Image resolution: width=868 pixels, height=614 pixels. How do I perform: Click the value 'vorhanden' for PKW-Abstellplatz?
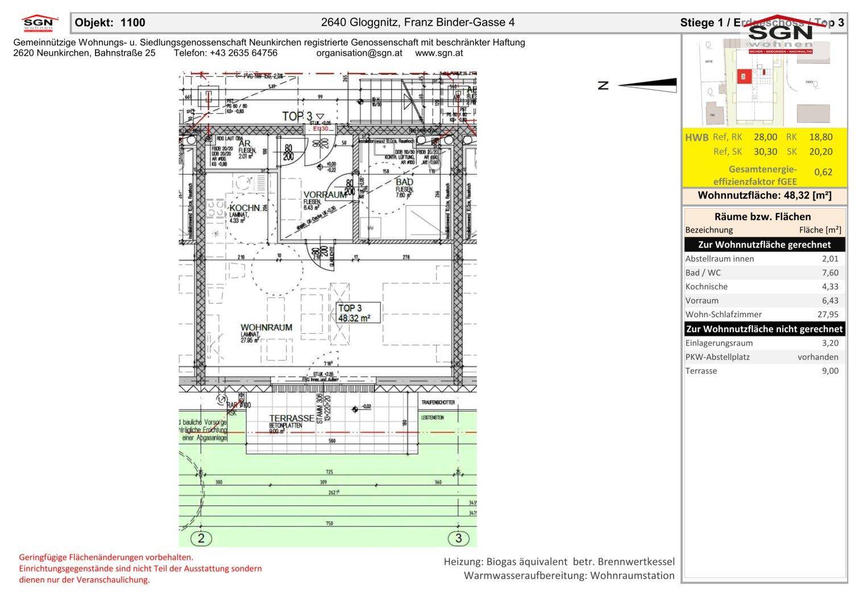click(818, 357)
